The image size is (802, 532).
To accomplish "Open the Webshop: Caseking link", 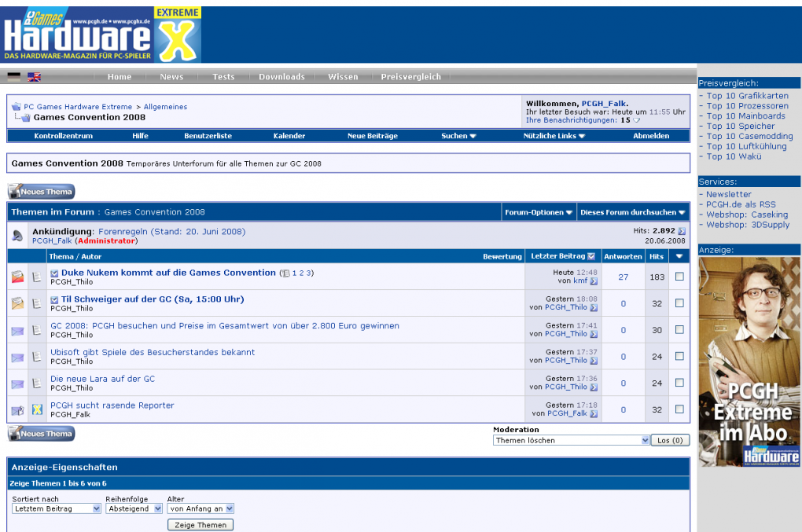I will click(x=747, y=215).
